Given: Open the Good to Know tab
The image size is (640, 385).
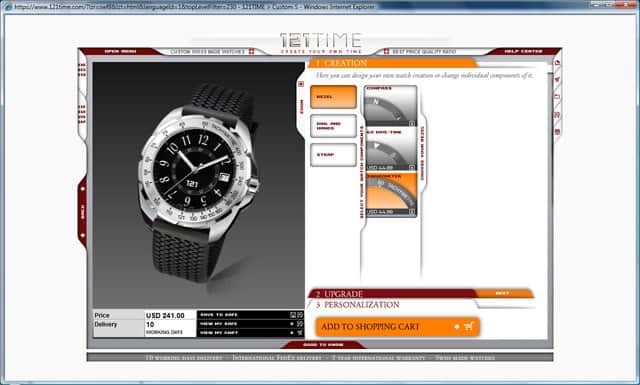Looking at the screenshot, I should pos(323,345).
